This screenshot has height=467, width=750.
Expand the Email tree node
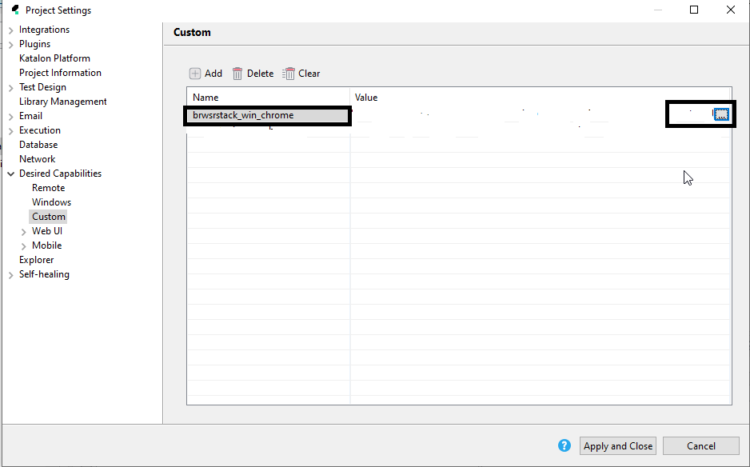pos(11,116)
